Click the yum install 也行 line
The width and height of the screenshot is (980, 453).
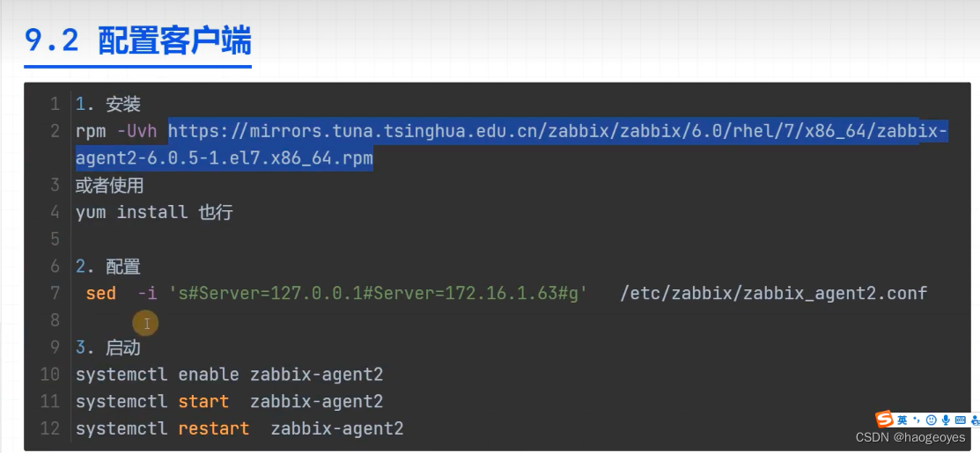(154, 212)
